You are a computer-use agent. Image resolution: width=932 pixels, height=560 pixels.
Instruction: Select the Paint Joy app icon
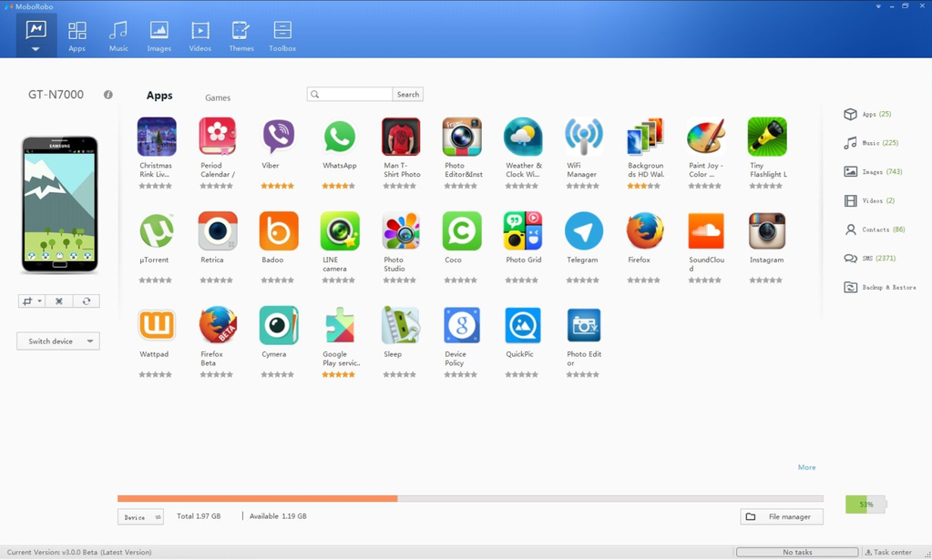[706, 137]
